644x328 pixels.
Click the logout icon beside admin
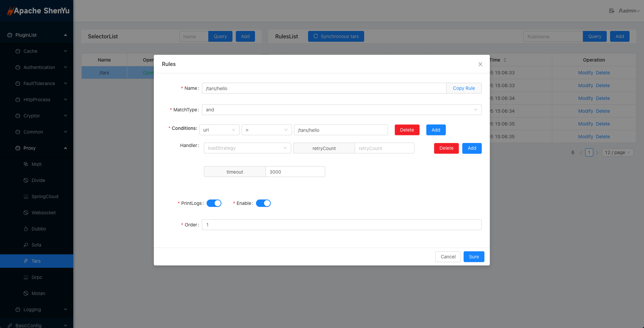tap(611, 11)
